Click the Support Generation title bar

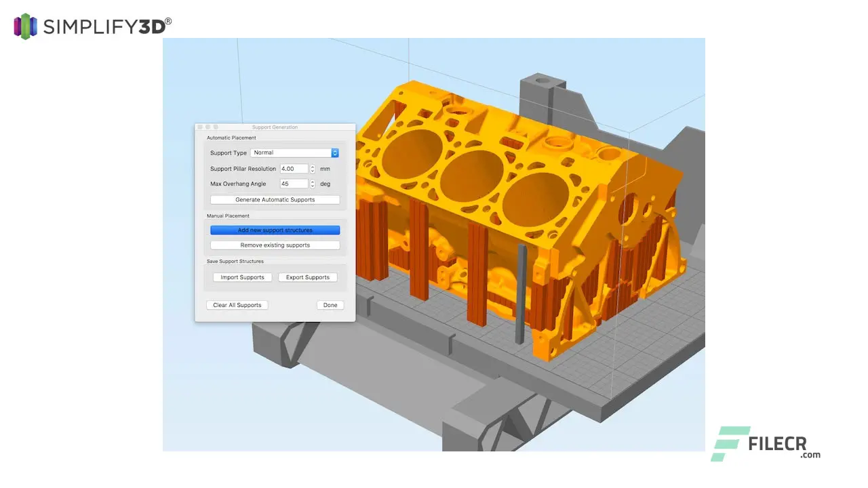click(275, 127)
